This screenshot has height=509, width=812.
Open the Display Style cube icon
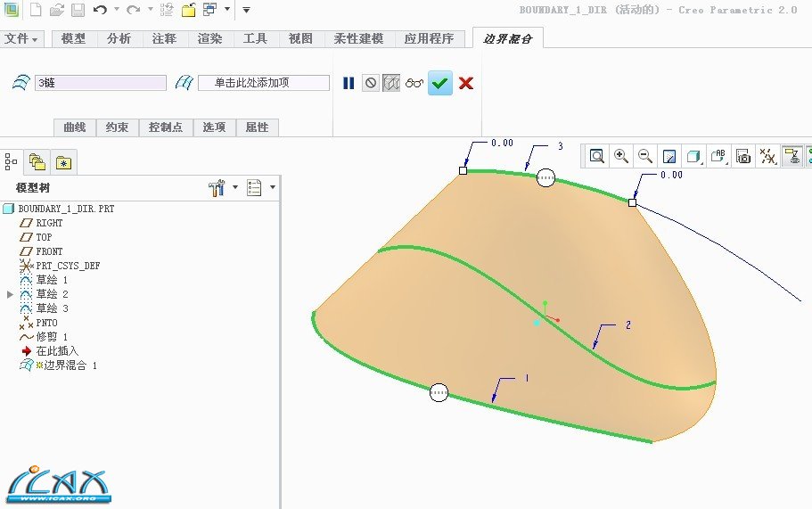[693, 156]
